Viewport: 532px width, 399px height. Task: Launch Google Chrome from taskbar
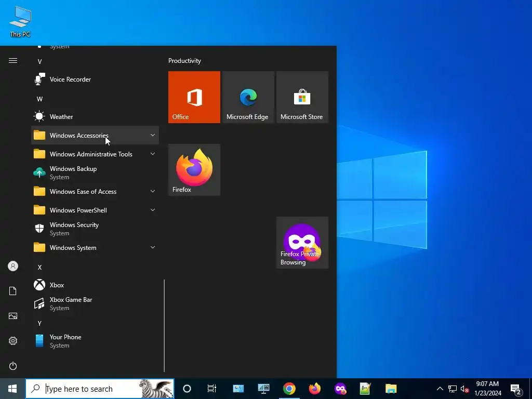coord(289,389)
